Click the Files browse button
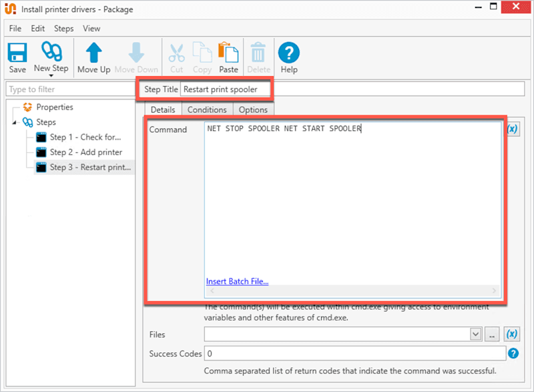The image size is (534, 392). point(492,334)
